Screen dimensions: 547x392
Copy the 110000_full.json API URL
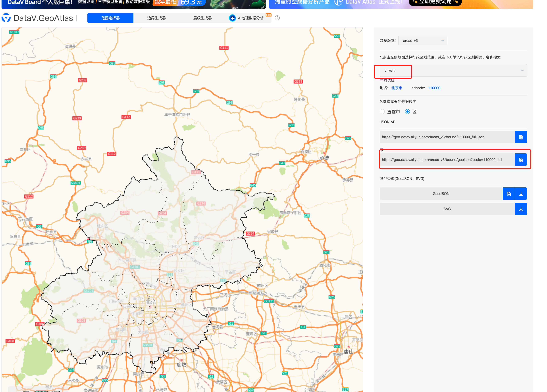pos(521,137)
